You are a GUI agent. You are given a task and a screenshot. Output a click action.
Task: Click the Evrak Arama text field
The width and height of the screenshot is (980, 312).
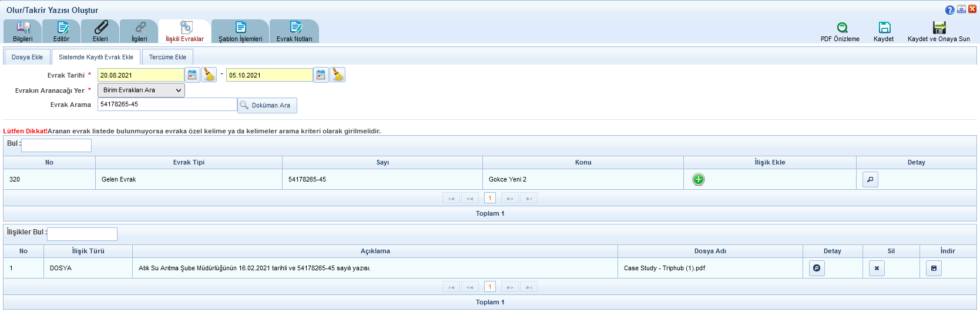[167, 105]
